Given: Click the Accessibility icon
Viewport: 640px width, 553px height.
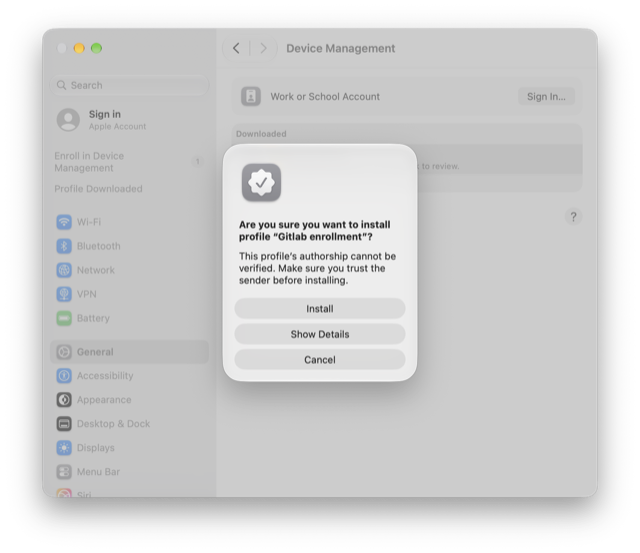Looking at the screenshot, I should click(64, 376).
